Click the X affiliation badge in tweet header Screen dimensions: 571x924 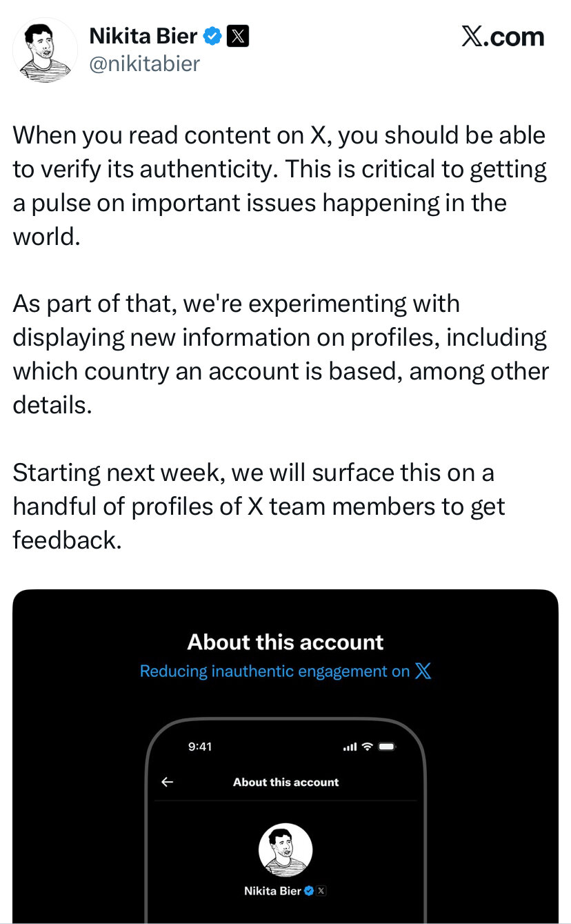[238, 36]
